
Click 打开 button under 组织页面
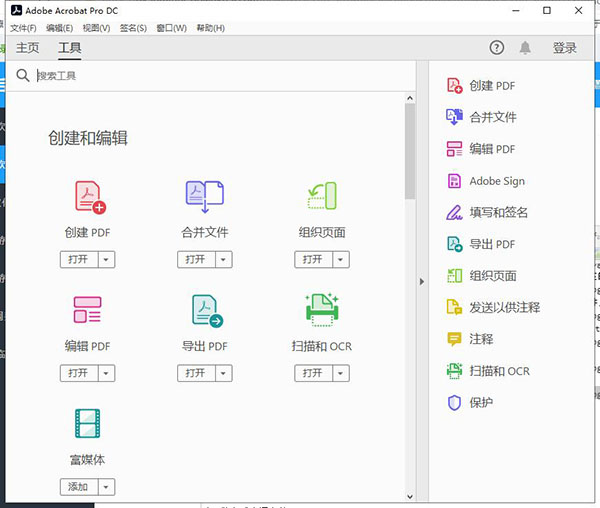point(313,259)
